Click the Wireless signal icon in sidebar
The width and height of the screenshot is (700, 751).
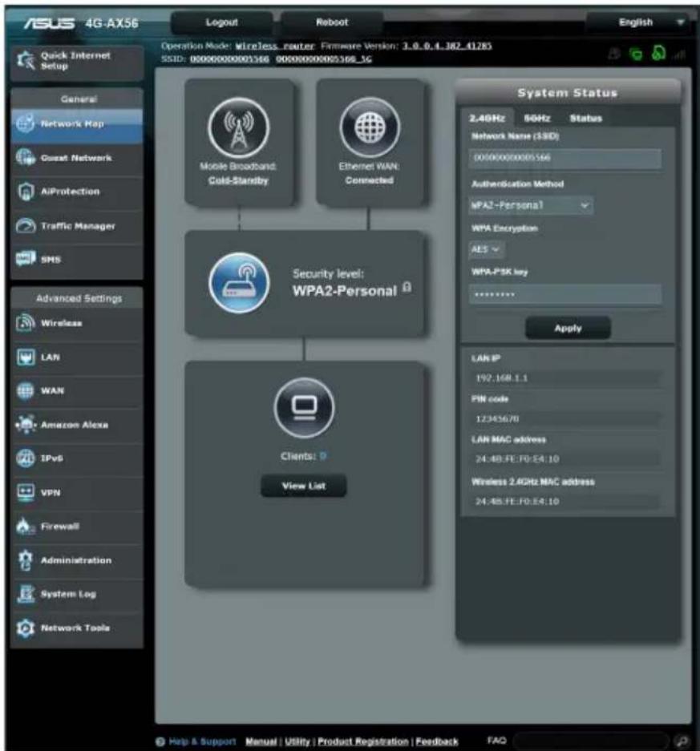tap(26, 323)
